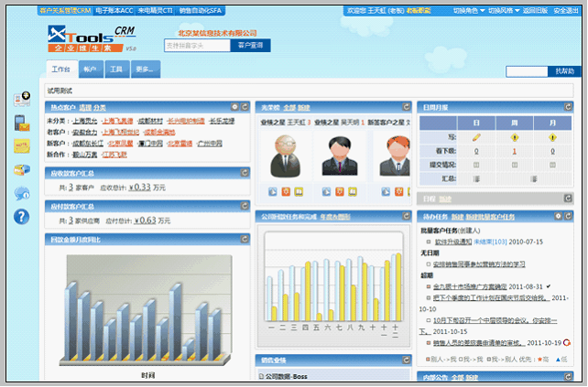Click refresh icon on 应收款客户汇总 panel
The height and width of the screenshot is (387, 588).
pos(245,171)
